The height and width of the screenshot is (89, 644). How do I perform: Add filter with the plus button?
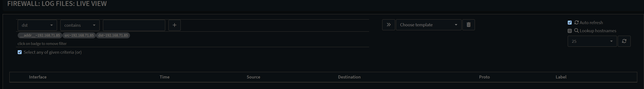point(175,25)
